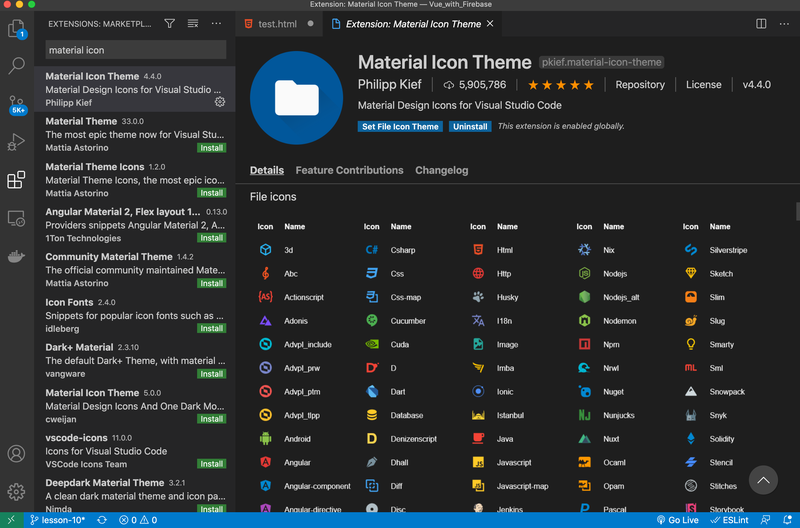The width and height of the screenshot is (800, 528).
Task: Install Community Material Theme extension
Action: click(x=212, y=283)
